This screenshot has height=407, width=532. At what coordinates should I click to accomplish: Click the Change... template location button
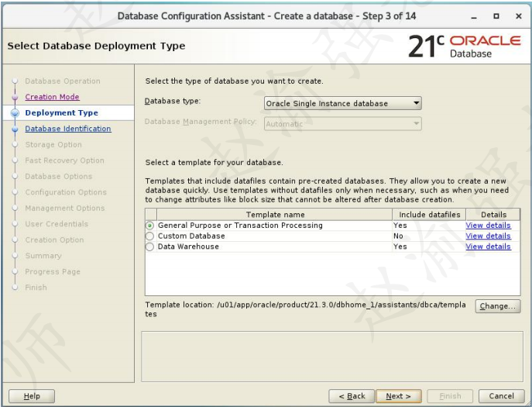pos(498,306)
